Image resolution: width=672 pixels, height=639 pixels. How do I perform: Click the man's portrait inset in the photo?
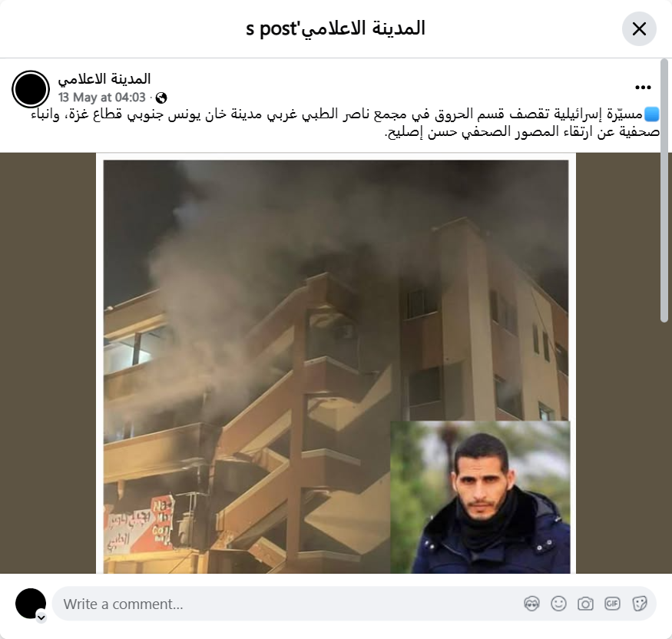(480, 497)
